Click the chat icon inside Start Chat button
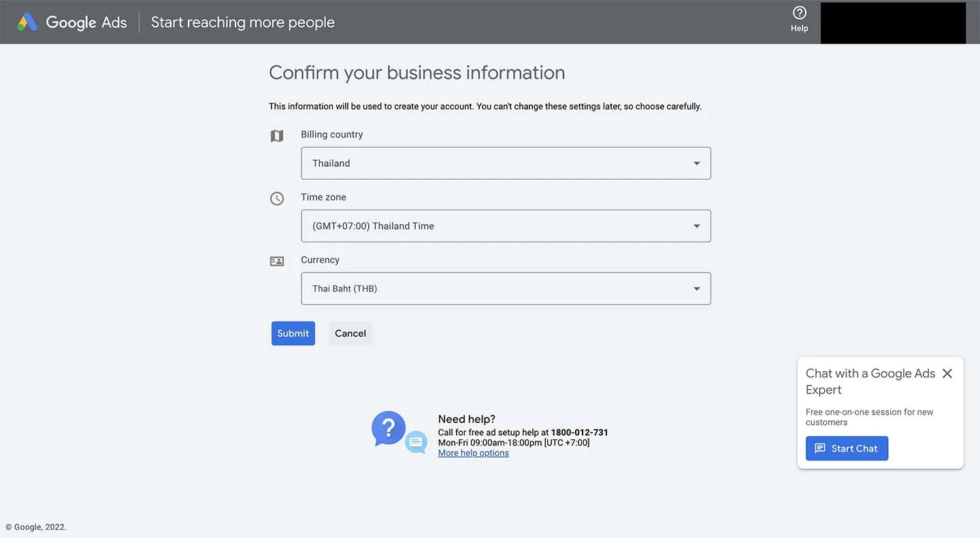This screenshot has width=980, height=538. (820, 449)
